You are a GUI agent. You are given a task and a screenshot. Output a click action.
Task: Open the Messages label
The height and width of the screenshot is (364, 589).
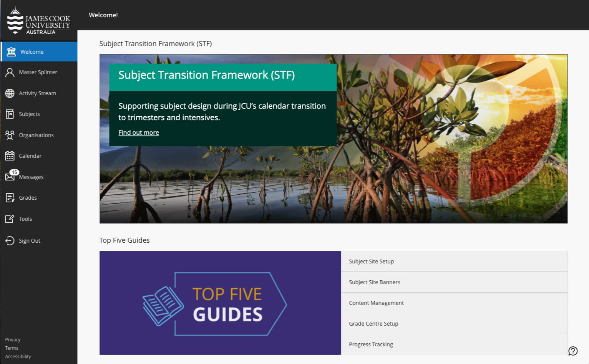31,177
